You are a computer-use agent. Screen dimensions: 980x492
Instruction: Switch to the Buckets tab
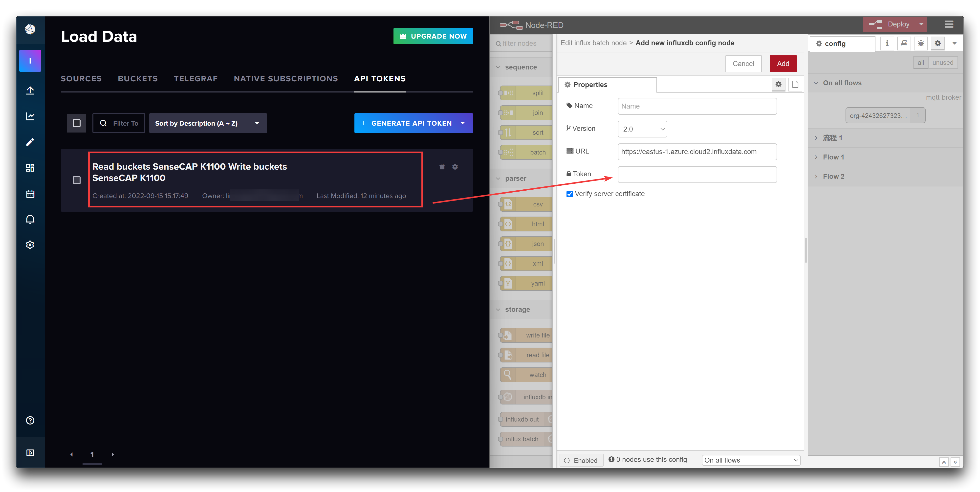138,79
